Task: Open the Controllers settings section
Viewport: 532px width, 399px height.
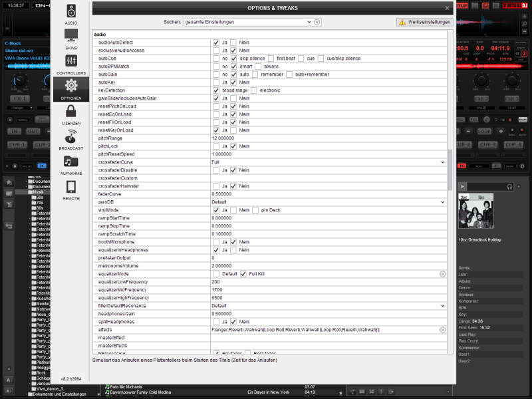Action: 71,64
